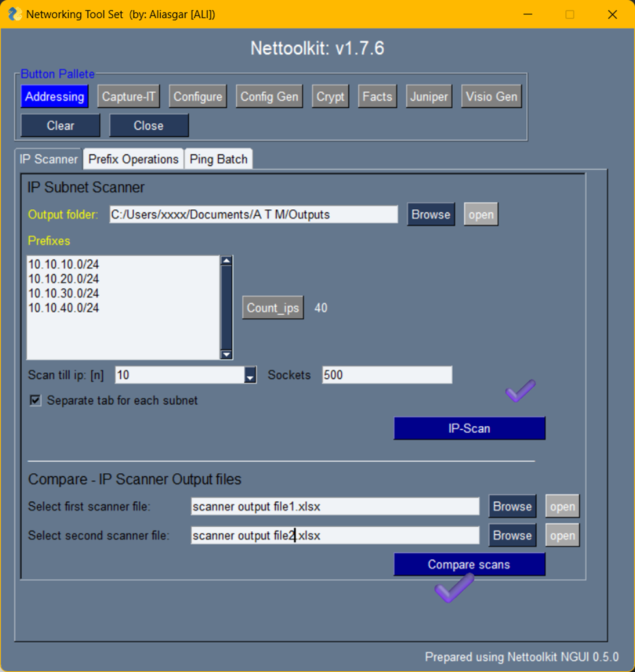Open the Configure section
The height and width of the screenshot is (672, 635).
click(x=198, y=96)
